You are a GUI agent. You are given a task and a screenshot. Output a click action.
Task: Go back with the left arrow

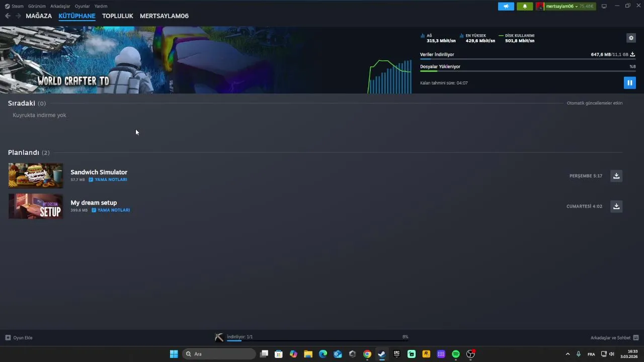click(8, 16)
